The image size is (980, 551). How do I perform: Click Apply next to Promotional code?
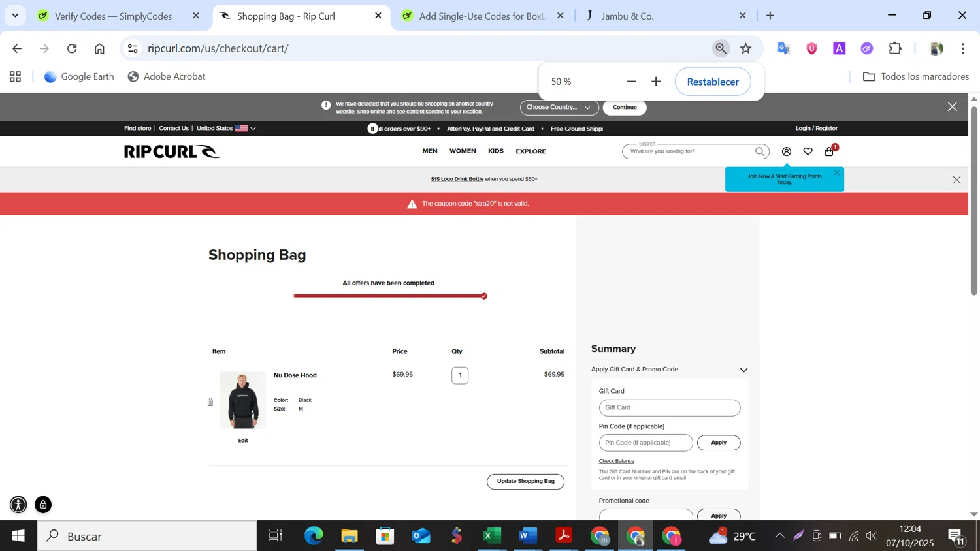tap(719, 515)
